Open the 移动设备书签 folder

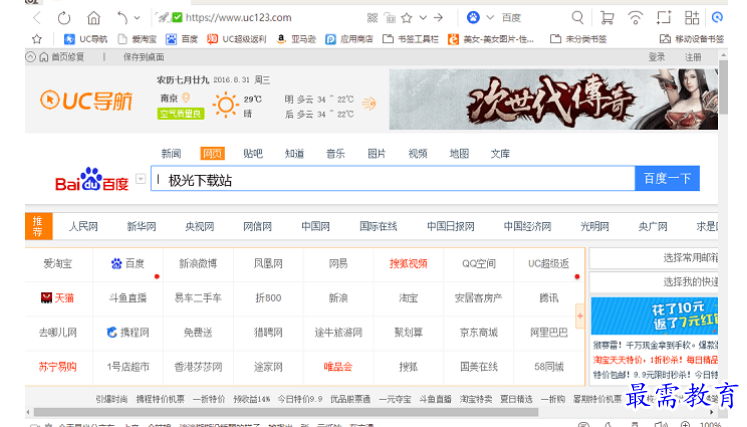click(x=692, y=39)
